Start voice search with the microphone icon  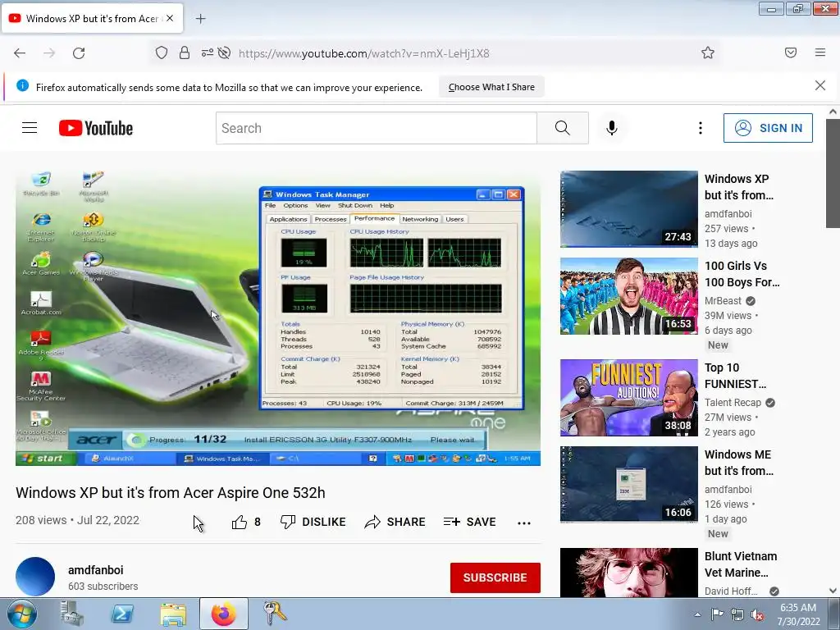(612, 128)
